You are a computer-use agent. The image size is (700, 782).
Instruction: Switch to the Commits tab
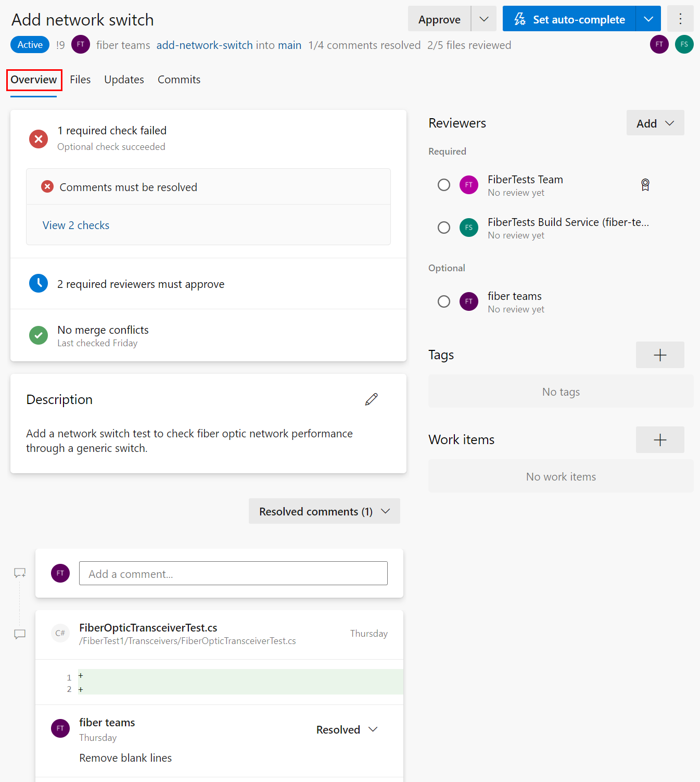pyautogui.click(x=179, y=79)
